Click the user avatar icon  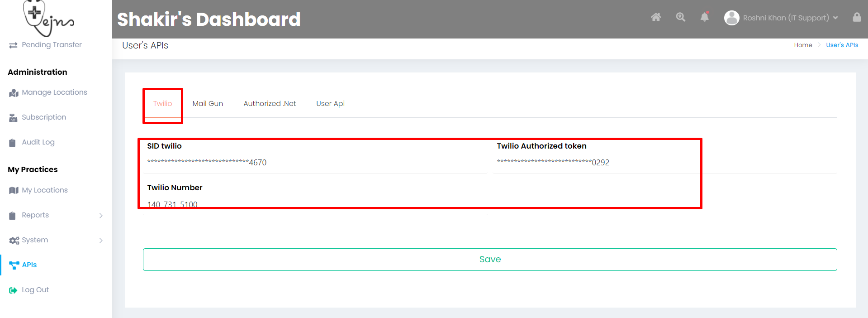tap(731, 18)
